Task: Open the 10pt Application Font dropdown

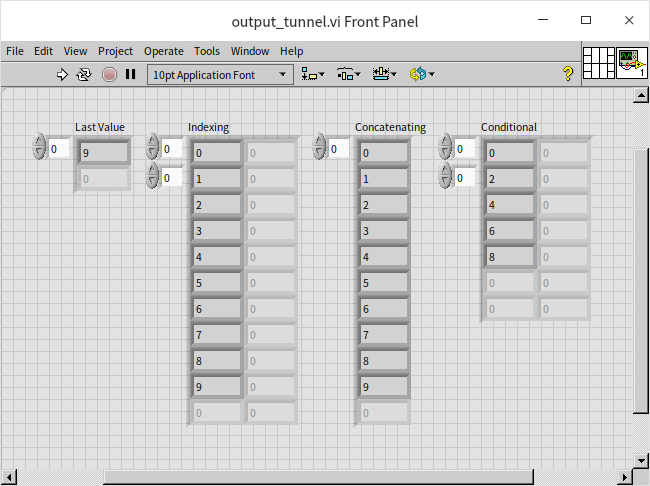Action: coord(220,74)
